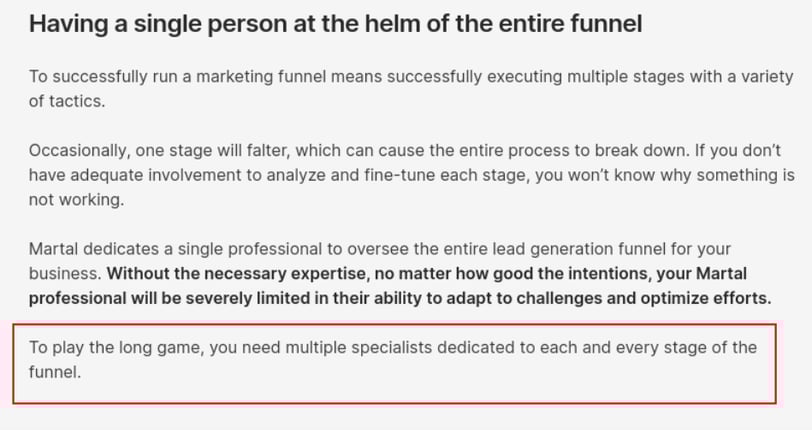Click the bold text "Without the necessary expertise"
The image size is (812, 430).
click(x=236, y=274)
